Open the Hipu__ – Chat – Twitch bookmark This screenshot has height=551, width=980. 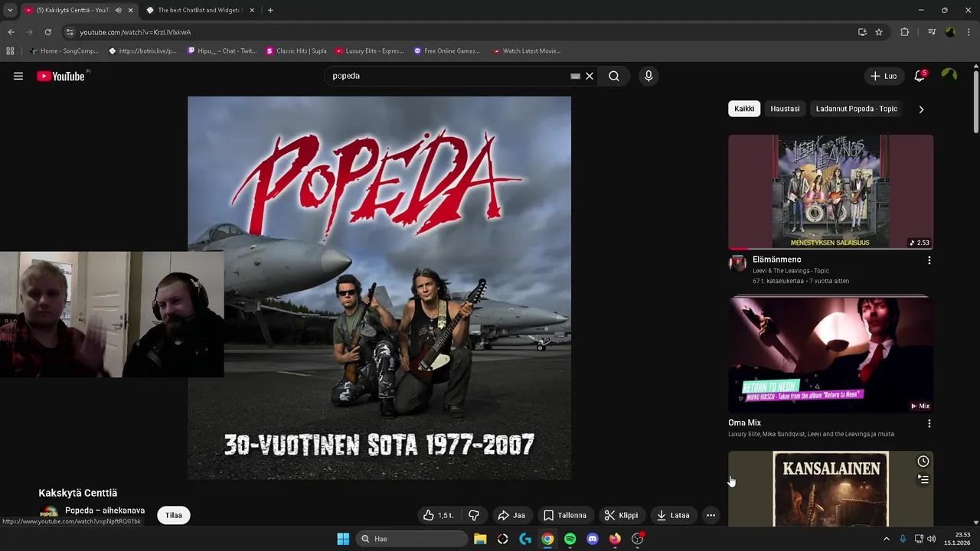221,51
